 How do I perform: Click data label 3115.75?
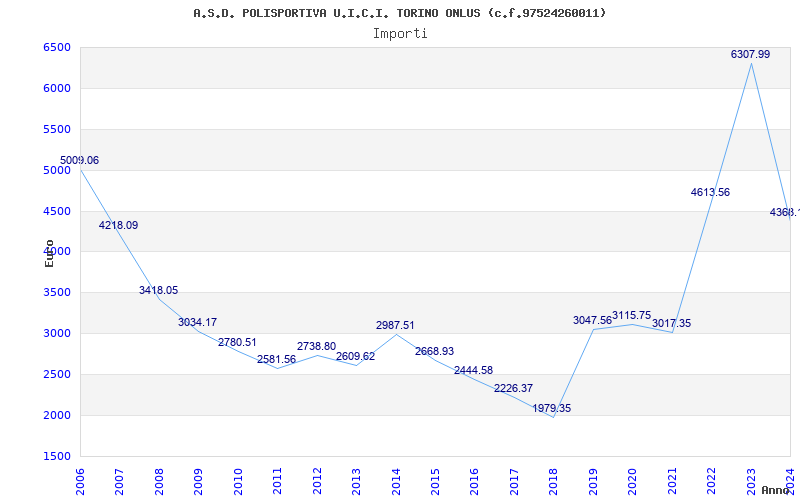632,315
